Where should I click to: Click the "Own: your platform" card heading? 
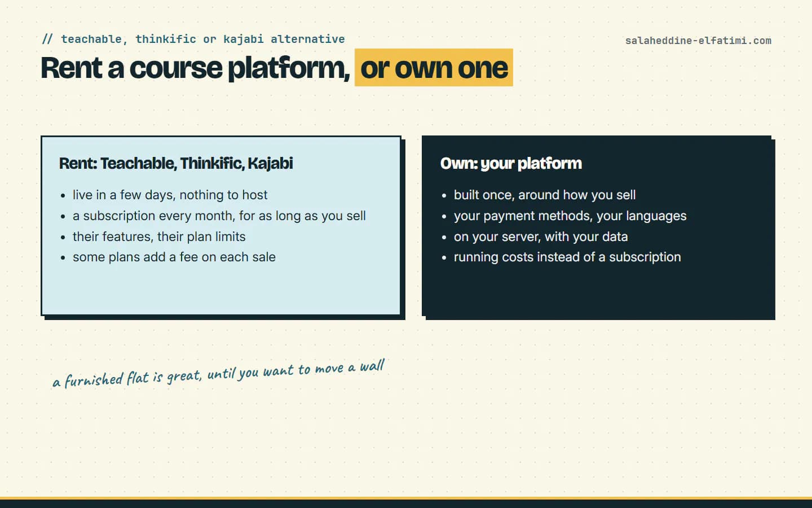point(511,163)
